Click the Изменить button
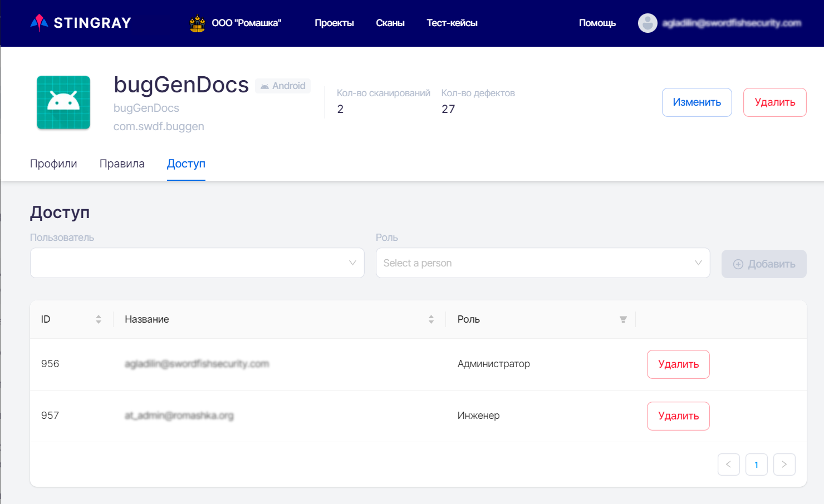The height and width of the screenshot is (504, 824). [x=697, y=102]
